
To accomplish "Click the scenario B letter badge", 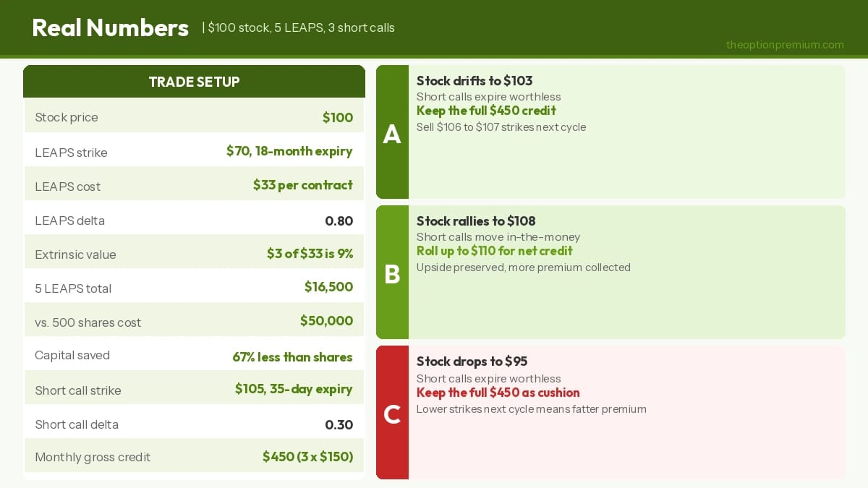I will coord(392,273).
